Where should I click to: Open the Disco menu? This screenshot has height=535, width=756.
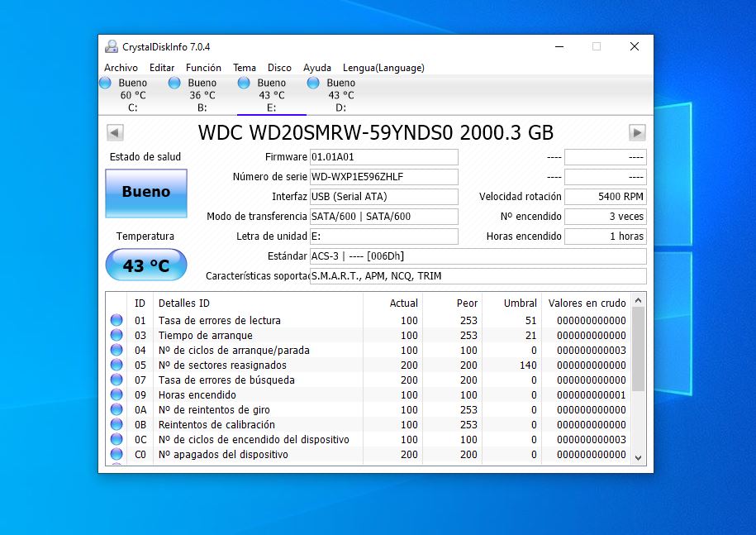279,67
